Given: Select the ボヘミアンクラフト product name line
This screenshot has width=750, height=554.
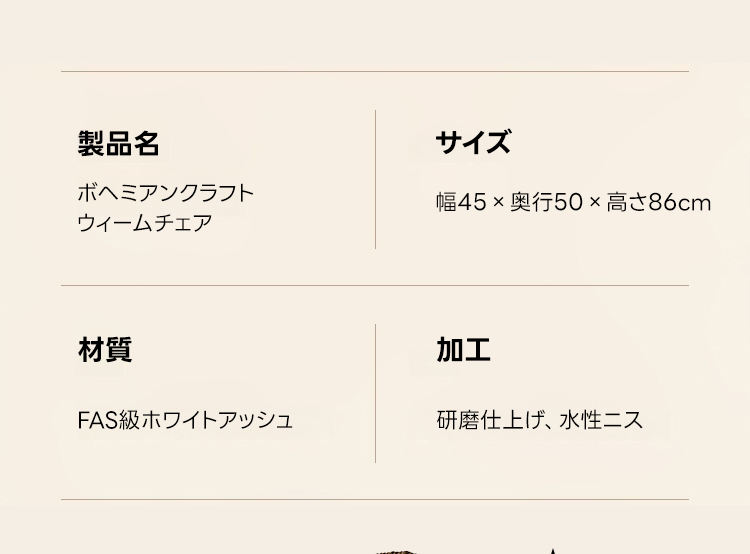Looking at the screenshot, I should [x=166, y=193].
